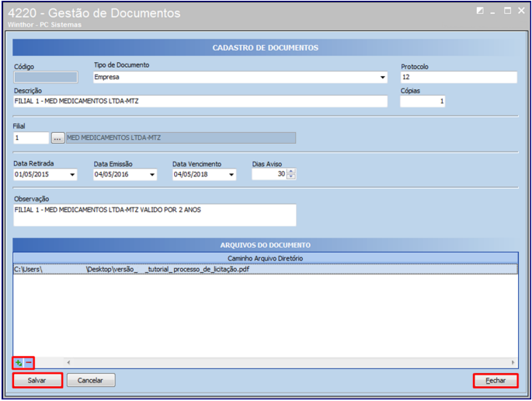Viewport: 532px width, 401px height.
Task: Increase Dias Aviso with the up arrow
Action: [x=291, y=172]
